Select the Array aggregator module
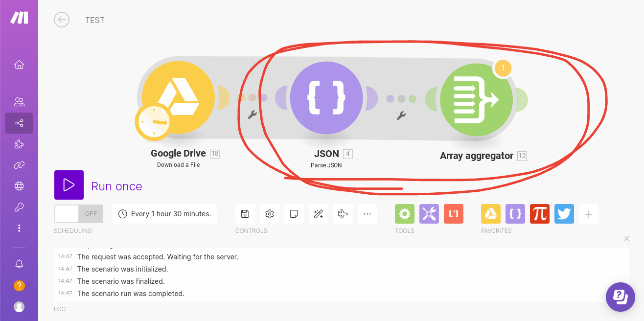644x321 pixels. click(x=476, y=100)
